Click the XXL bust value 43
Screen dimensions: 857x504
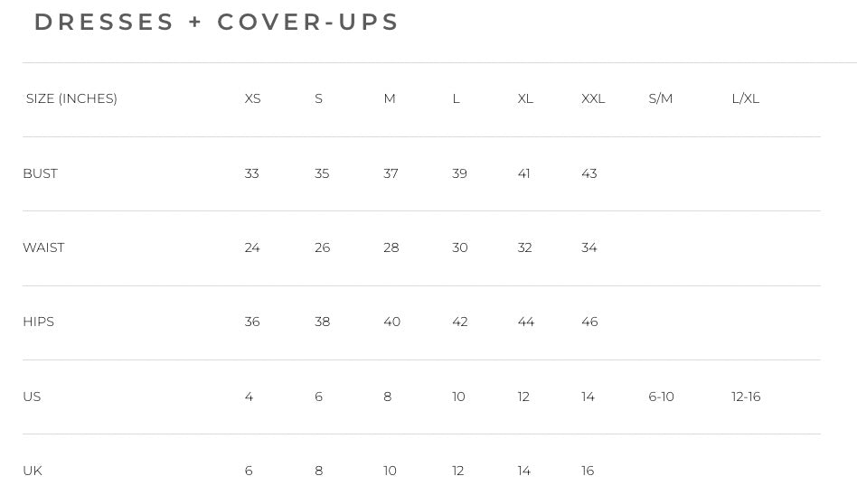(589, 173)
